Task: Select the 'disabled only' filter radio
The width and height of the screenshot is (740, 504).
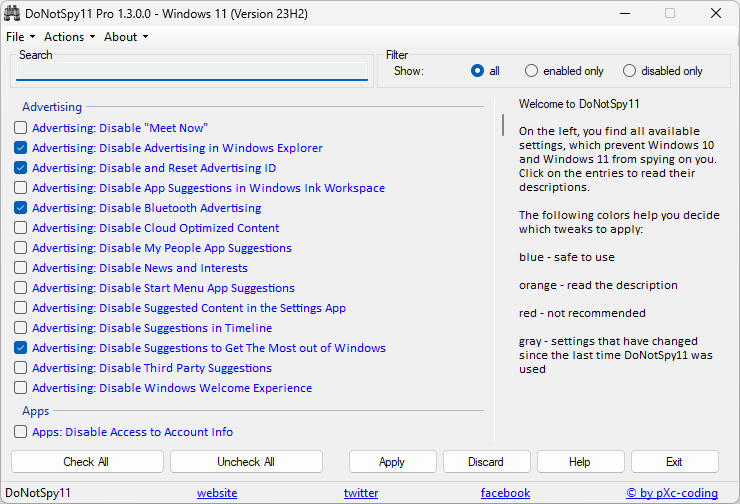Action: (x=629, y=71)
